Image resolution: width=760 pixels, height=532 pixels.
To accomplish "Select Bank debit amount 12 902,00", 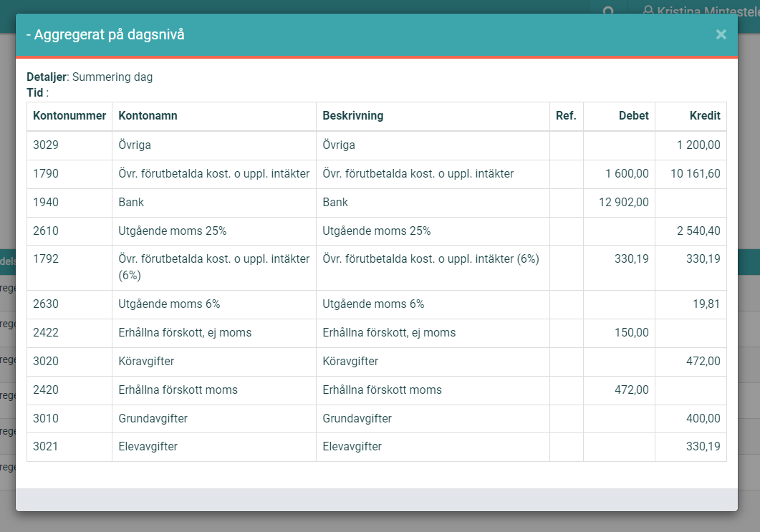I will click(624, 202).
